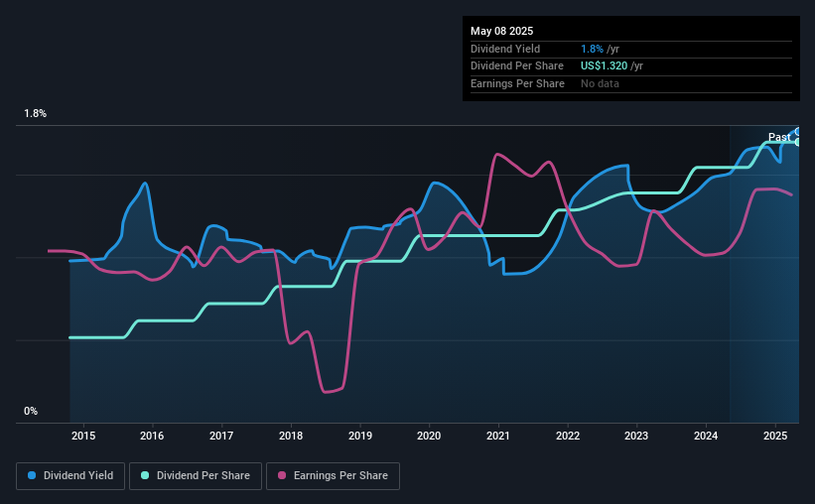Click the 0% y-axis label
The image size is (815, 504).
tap(31, 412)
